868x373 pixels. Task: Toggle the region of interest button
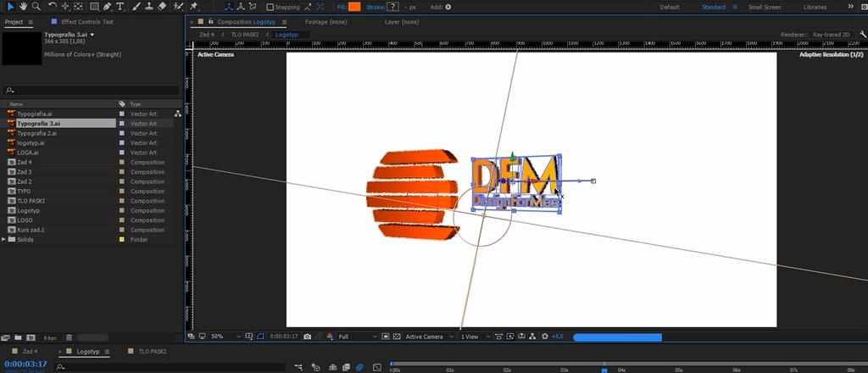(x=386, y=337)
